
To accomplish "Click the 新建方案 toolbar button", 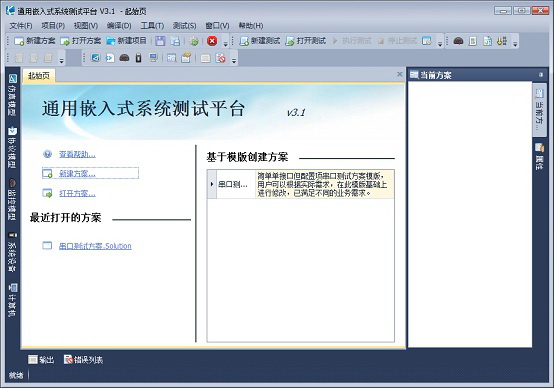I will [x=35, y=41].
